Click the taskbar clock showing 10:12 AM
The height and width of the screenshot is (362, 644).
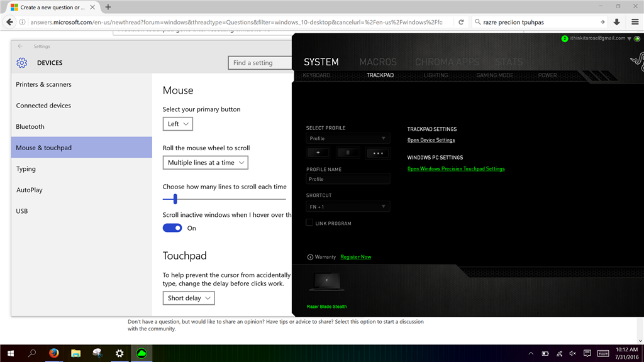[x=626, y=353]
